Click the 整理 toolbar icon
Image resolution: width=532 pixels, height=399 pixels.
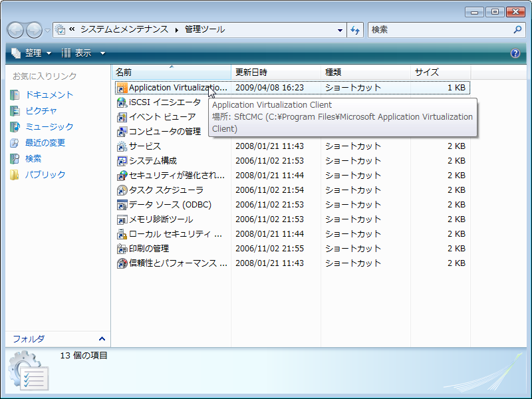[x=16, y=53]
